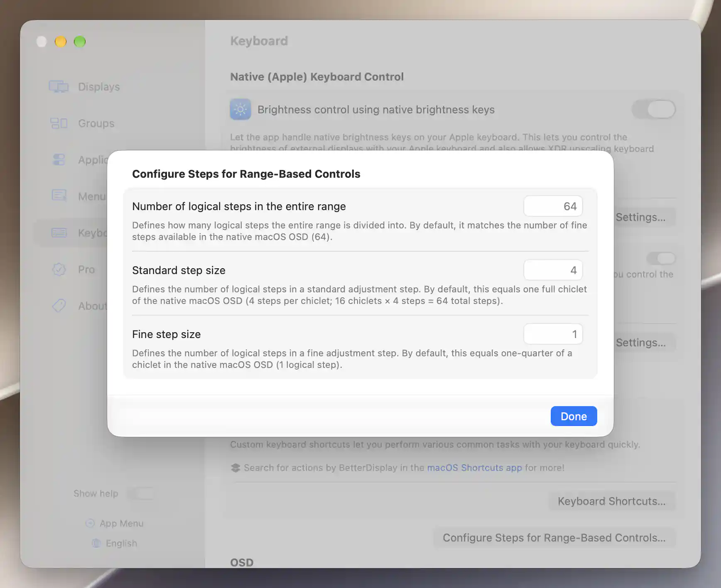The height and width of the screenshot is (588, 721).
Task: Click the 'Fine step size' label
Action: point(166,334)
